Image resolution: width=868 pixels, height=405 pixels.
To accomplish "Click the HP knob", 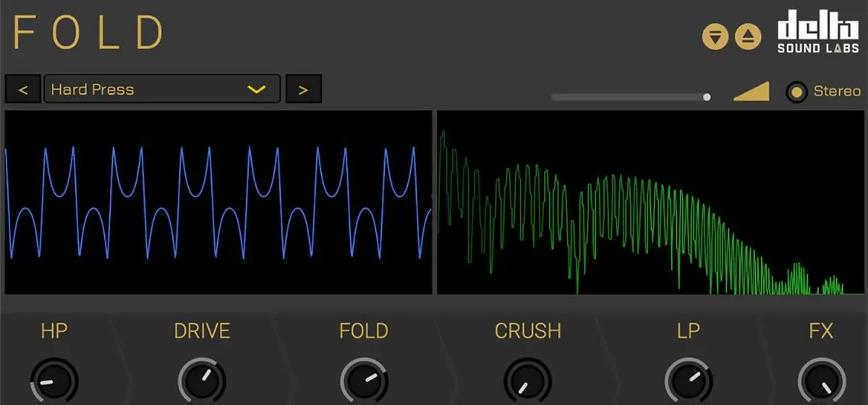I will [54, 382].
